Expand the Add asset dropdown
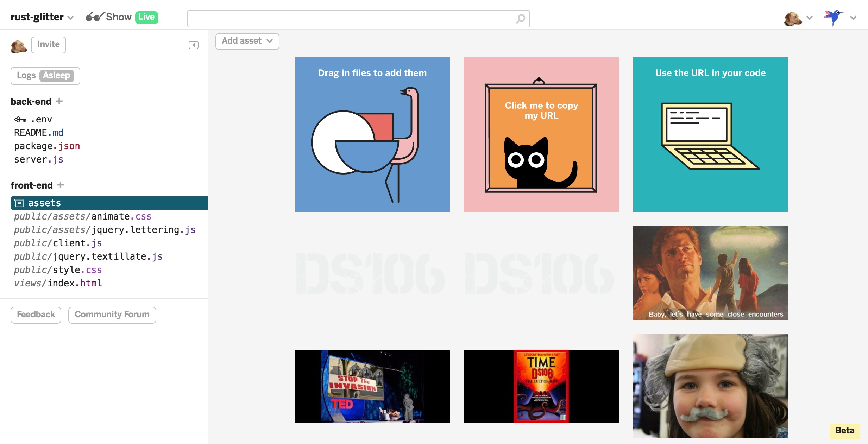Image resolution: width=868 pixels, height=444 pixels. point(247,41)
